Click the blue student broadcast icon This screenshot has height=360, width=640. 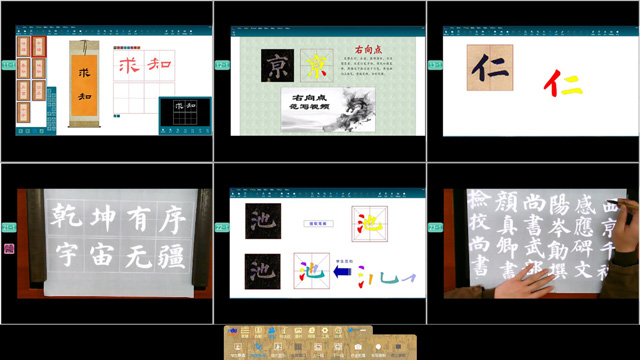pyautogui.click(x=258, y=347)
